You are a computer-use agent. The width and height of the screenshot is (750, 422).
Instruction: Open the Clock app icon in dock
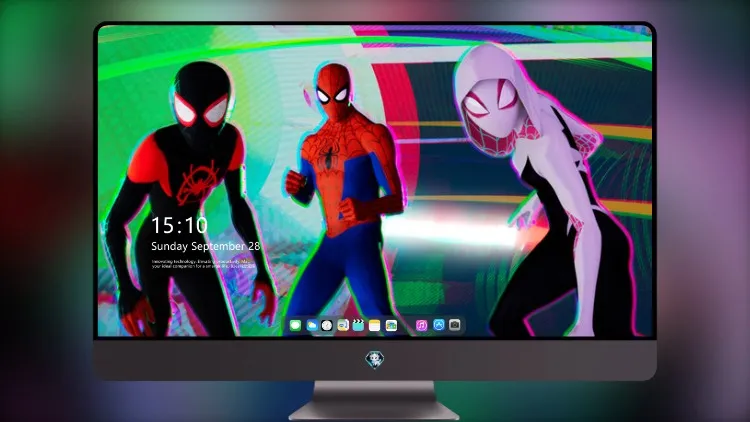327,325
